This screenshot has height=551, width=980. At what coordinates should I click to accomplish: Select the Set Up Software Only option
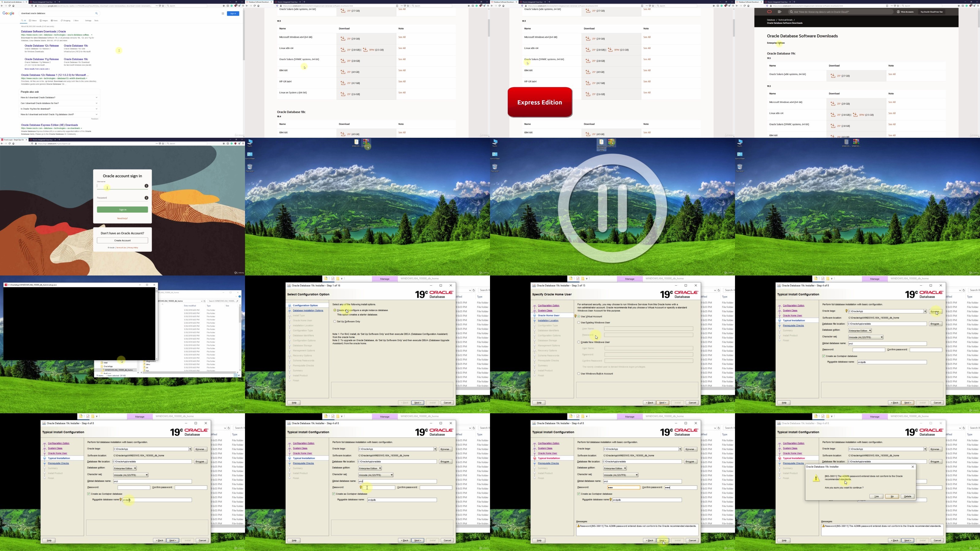[x=335, y=321]
